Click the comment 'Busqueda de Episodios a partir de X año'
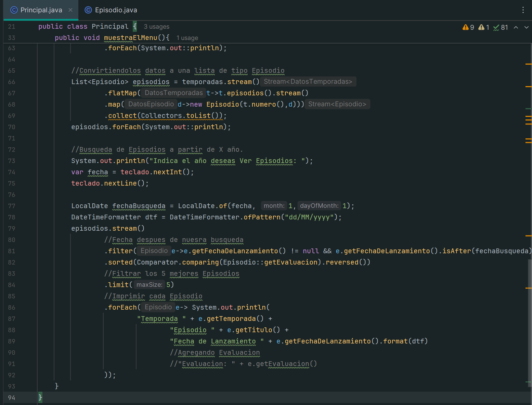Viewport: 532px width, 405px height. 157,150
